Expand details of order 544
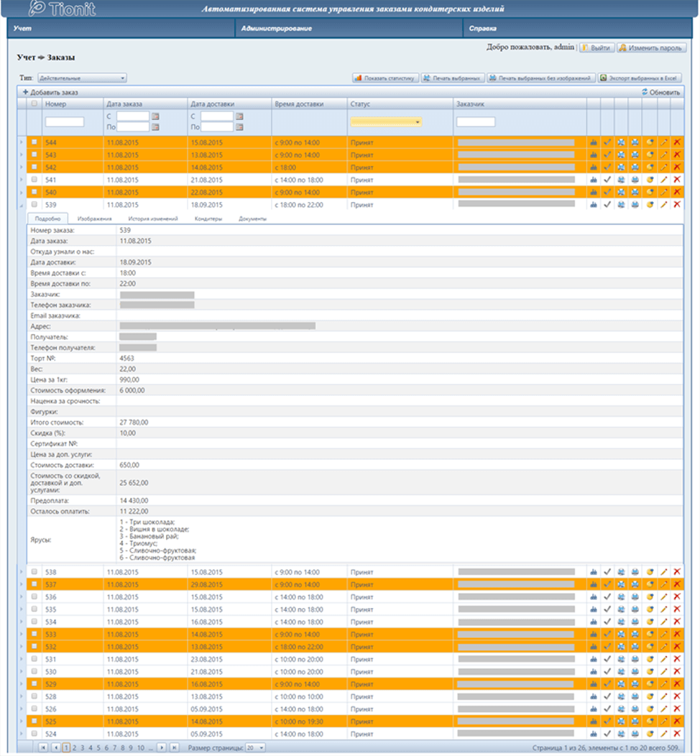This screenshot has height=756, width=700. point(22,142)
